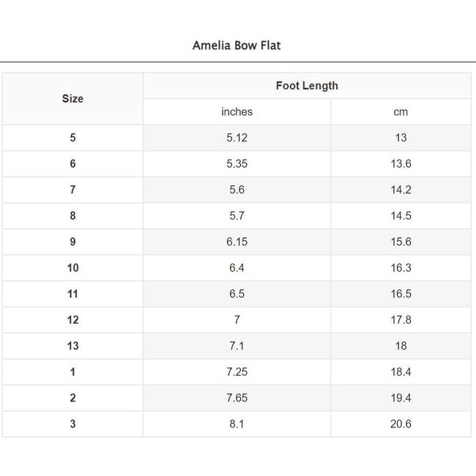Screen dimensions: 476x476
Task: Select the inches subheader cell
Action: point(237,112)
